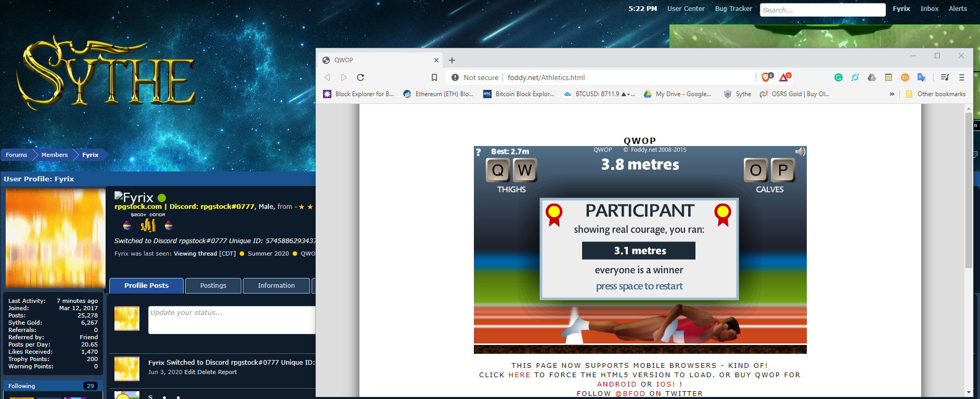Open Sythe Alerts
This screenshot has height=399, width=980.
(958, 9)
